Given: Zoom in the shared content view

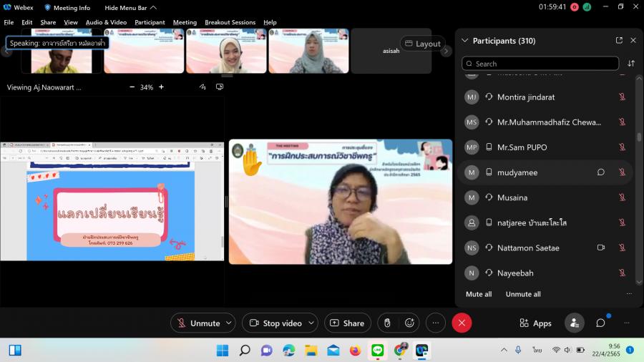Looking at the screenshot, I should (x=161, y=87).
